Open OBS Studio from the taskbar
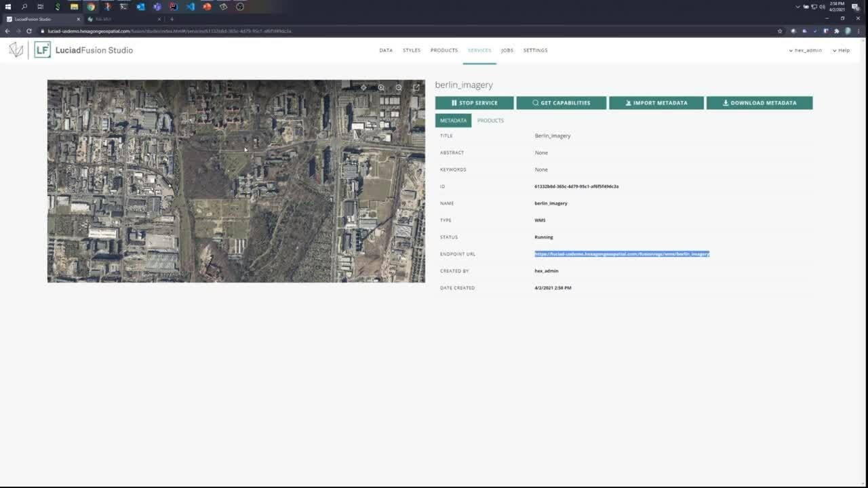 tap(240, 7)
